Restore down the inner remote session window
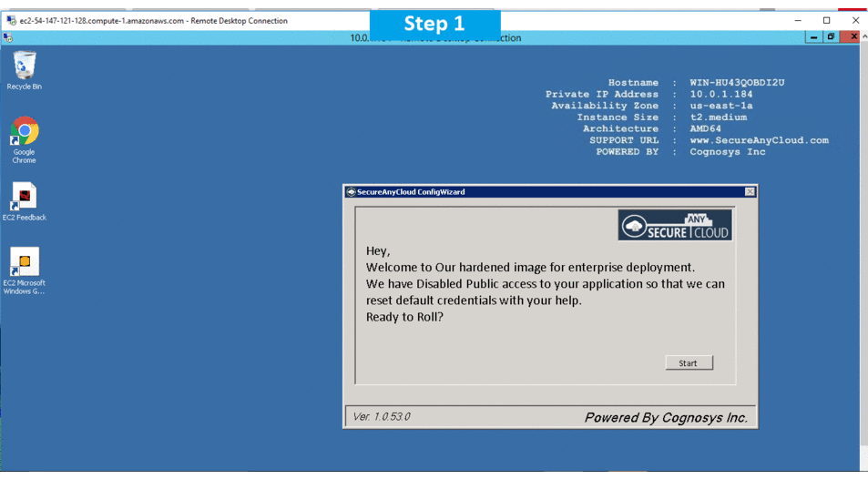 coord(831,37)
